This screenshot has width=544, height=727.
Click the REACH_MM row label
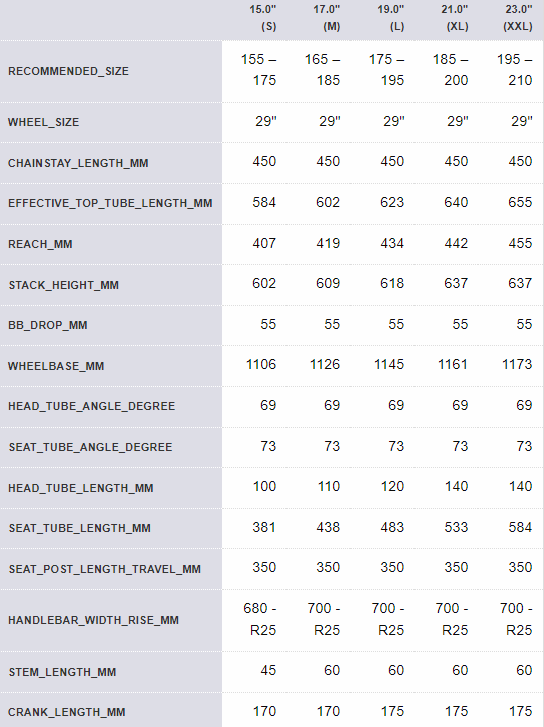pyautogui.click(x=40, y=244)
